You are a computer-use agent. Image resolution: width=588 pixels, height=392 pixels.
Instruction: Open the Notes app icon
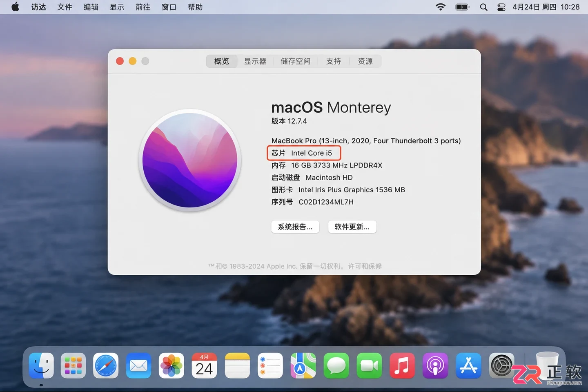coord(237,365)
